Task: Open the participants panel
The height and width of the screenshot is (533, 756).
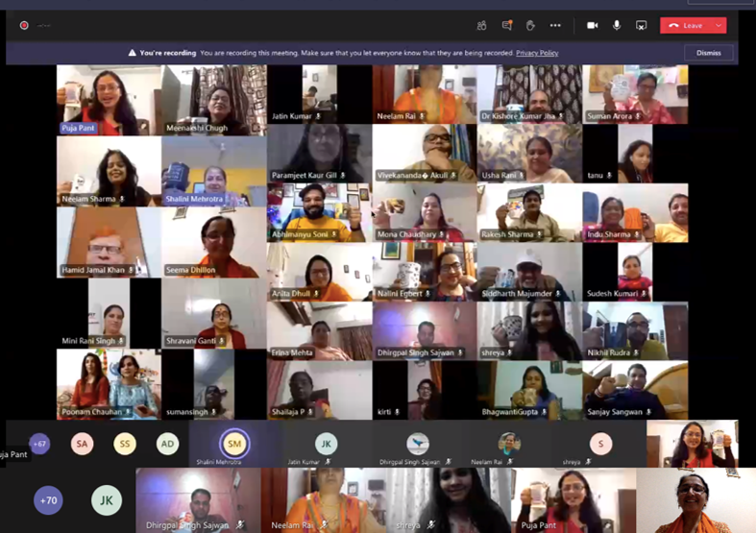Action: pyautogui.click(x=481, y=26)
